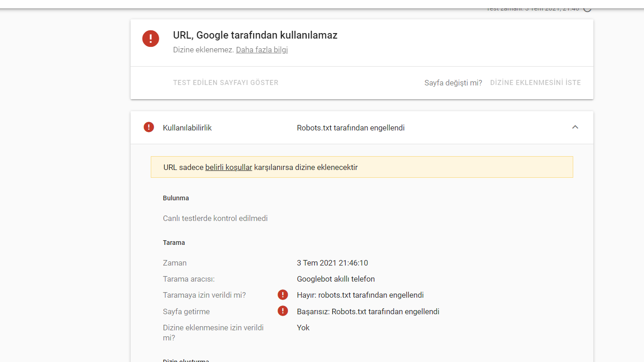Open the 'belirli koşullar' link
Image resolution: width=644 pixels, height=362 pixels.
point(228,167)
